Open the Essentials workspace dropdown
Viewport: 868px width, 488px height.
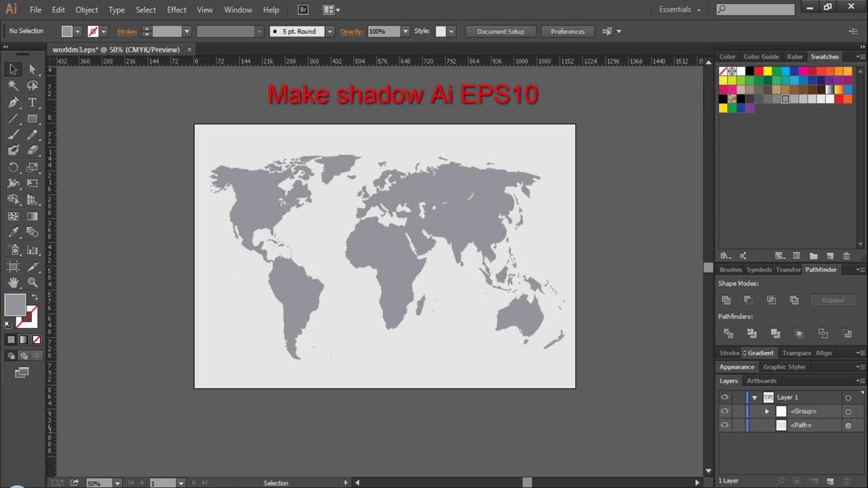[x=680, y=9]
